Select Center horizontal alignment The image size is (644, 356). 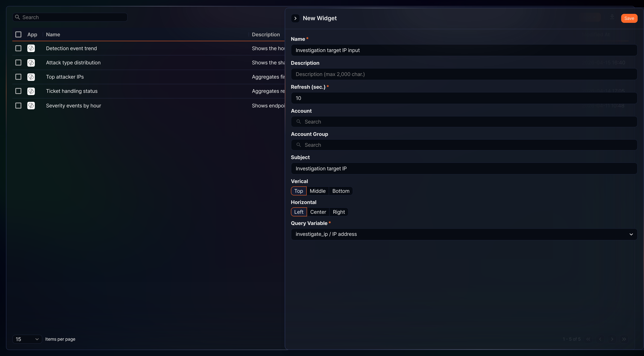point(318,212)
